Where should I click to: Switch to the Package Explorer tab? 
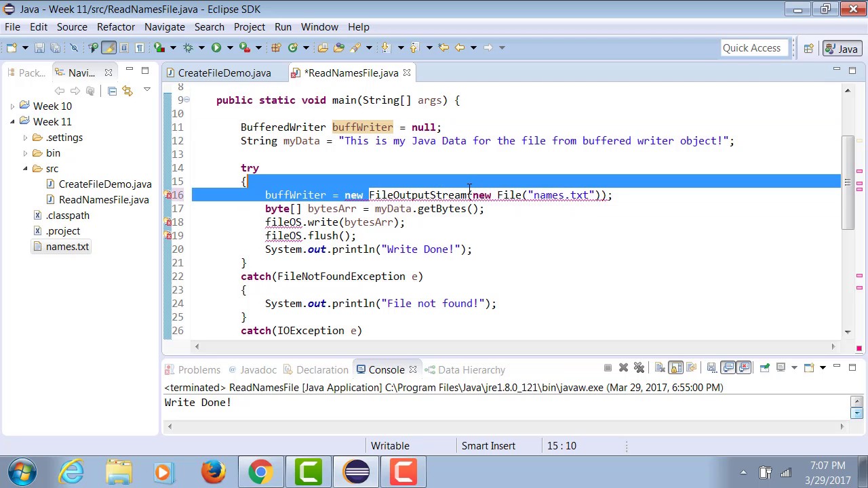[x=26, y=73]
